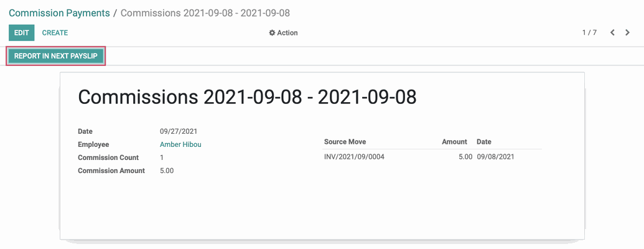
Task: Click the Commission Amount value 5.00
Action: 167,171
